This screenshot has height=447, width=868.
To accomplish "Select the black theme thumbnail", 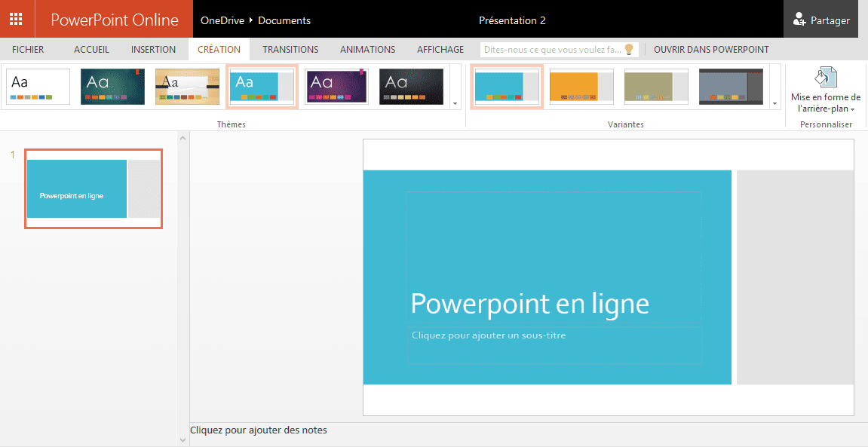I will [411, 87].
